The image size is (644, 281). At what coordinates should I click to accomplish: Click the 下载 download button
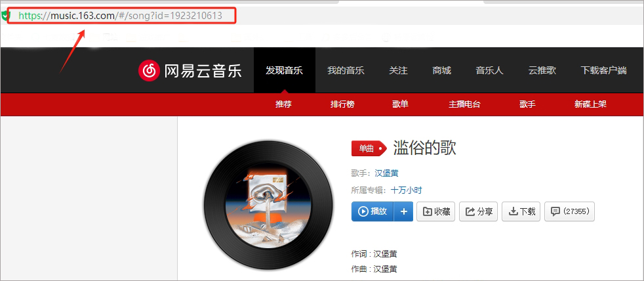click(521, 211)
